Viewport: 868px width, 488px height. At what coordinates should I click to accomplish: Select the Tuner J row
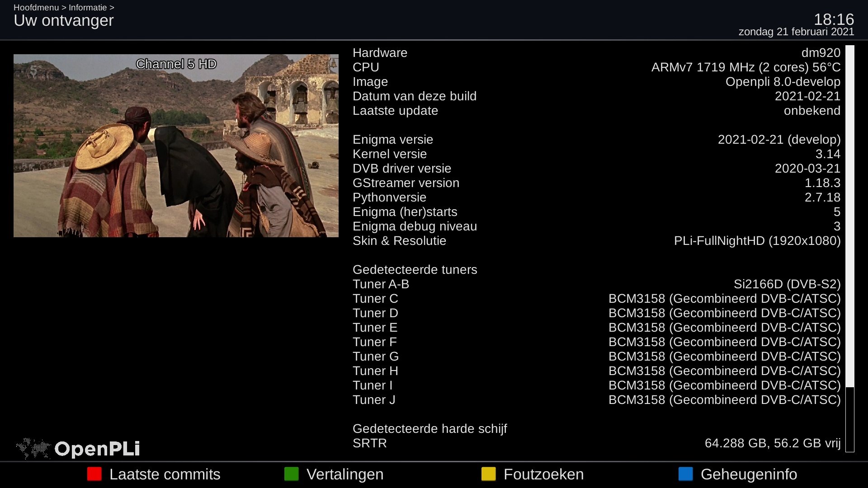(597, 400)
